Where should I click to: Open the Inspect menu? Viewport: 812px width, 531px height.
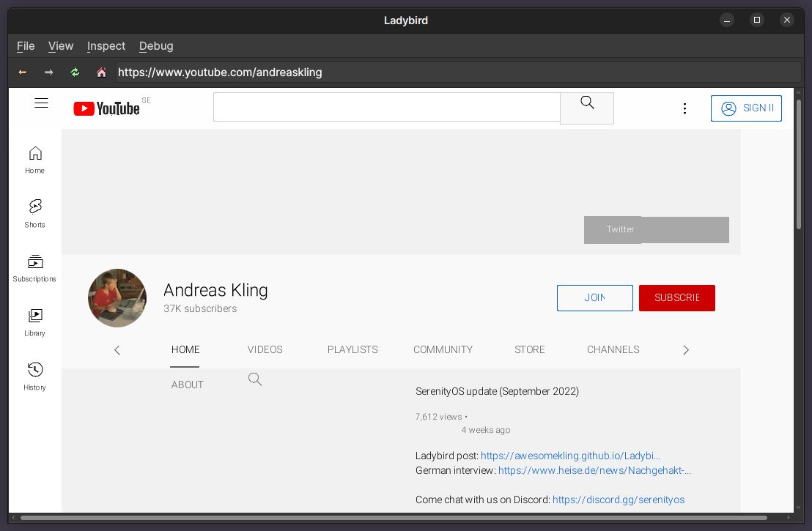click(x=106, y=46)
